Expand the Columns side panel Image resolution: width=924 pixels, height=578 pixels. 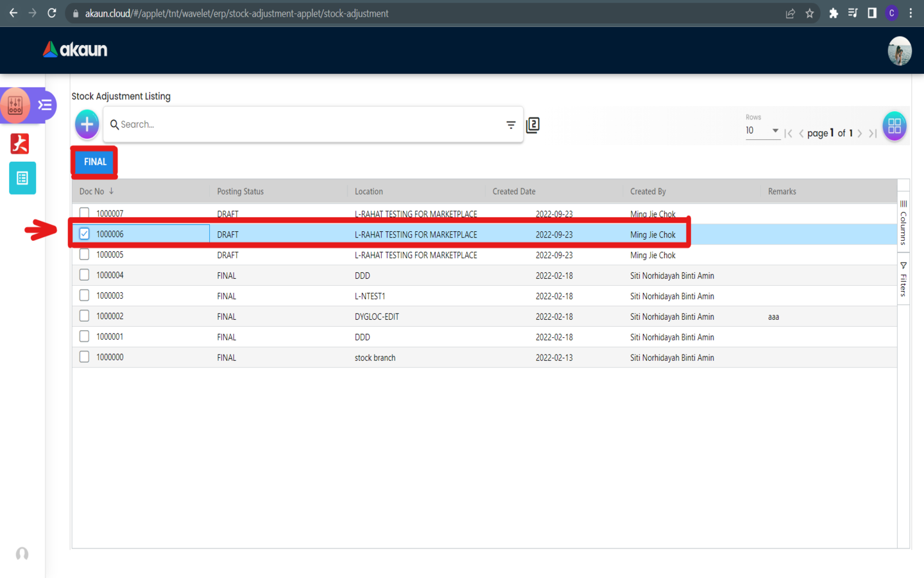click(x=903, y=223)
